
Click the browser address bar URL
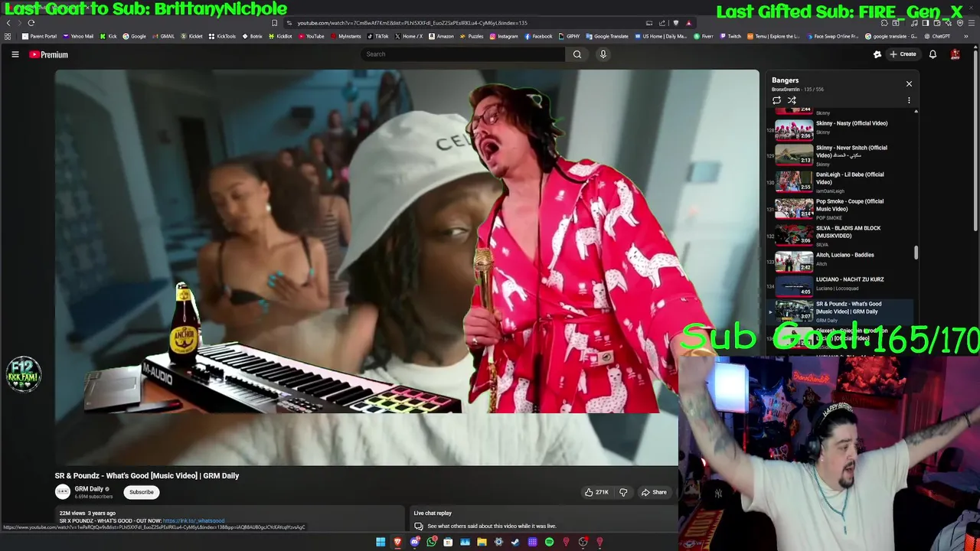pyautogui.click(x=412, y=23)
